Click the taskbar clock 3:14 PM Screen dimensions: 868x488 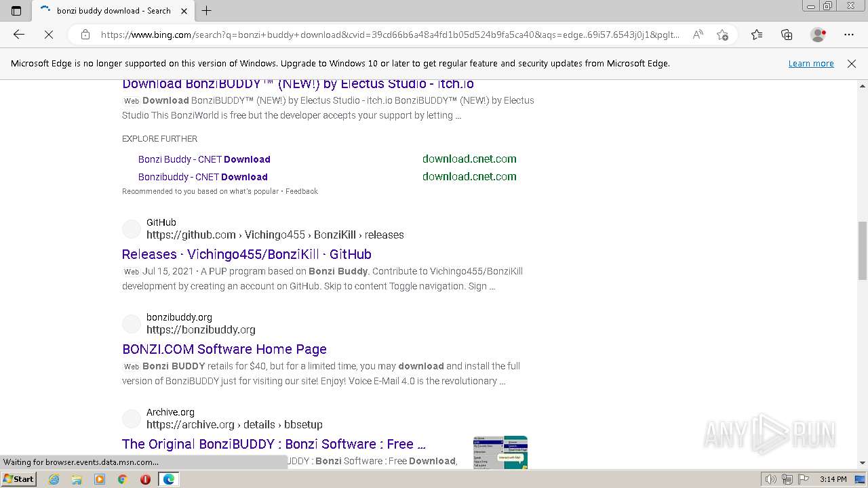point(833,479)
